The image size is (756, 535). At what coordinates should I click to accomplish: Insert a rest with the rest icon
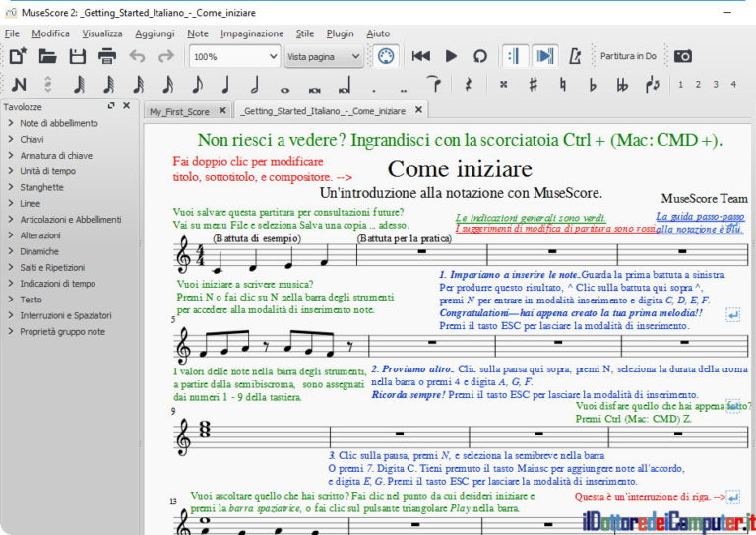(468, 85)
